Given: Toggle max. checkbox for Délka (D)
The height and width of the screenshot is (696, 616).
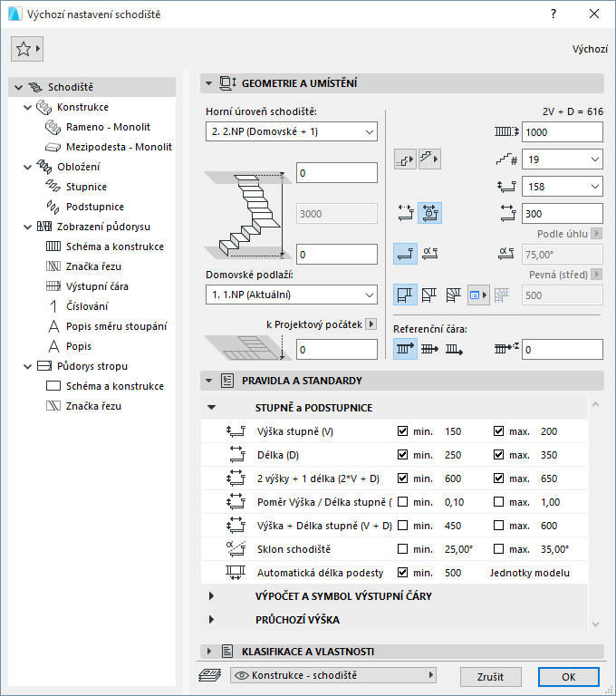Looking at the screenshot, I should click(498, 455).
